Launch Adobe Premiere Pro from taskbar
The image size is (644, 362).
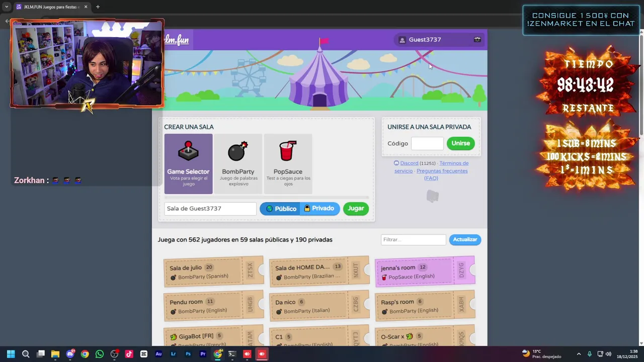[x=203, y=354]
